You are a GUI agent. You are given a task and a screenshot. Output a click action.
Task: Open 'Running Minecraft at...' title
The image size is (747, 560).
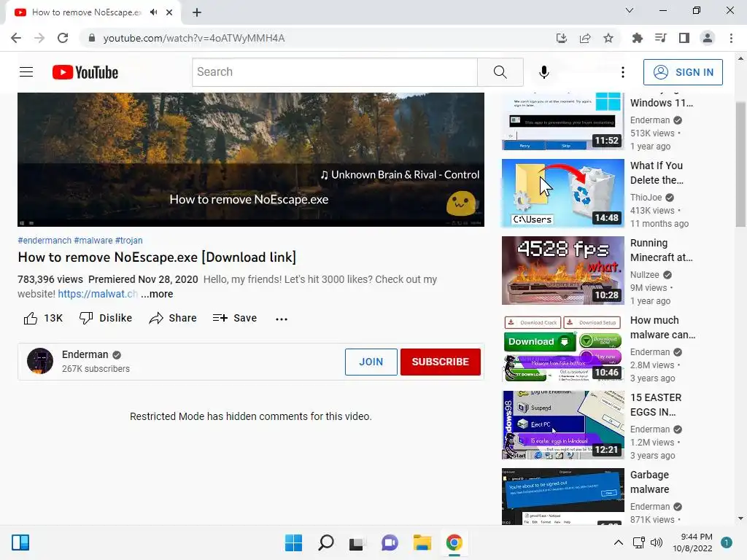click(x=661, y=250)
